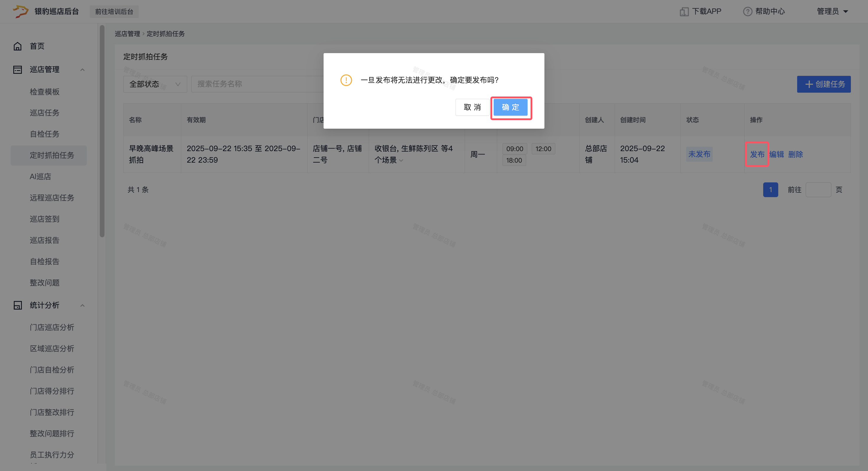Click the 搜索任务名称 search field
Viewport: 868px width, 471px height.
[256, 84]
